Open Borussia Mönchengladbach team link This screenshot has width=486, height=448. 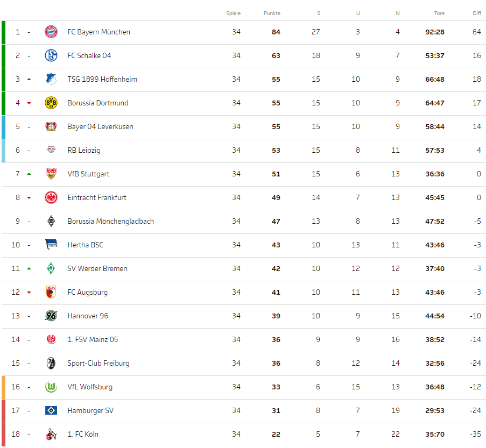click(110, 221)
